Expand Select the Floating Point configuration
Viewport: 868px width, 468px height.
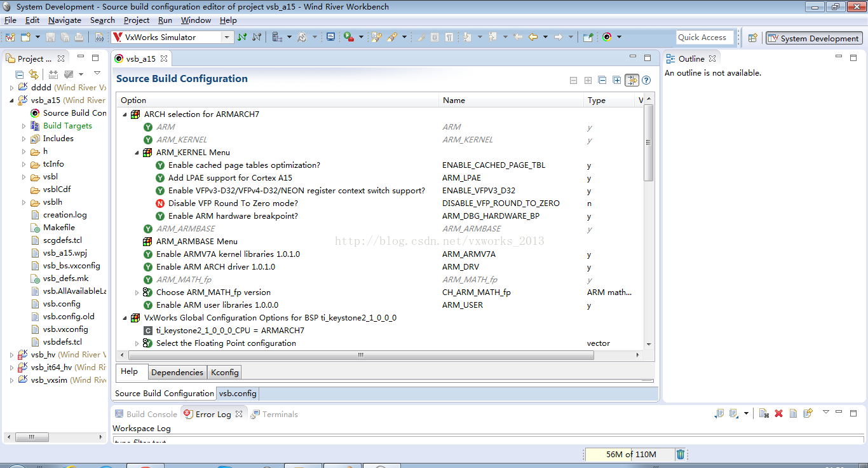[x=137, y=343]
